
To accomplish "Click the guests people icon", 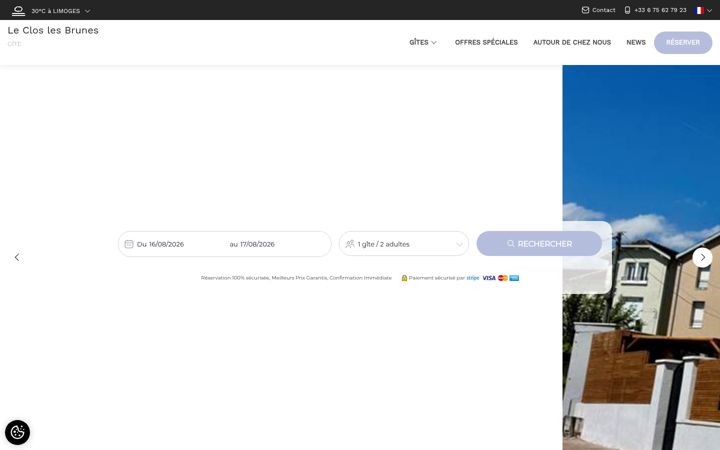I will pos(350,244).
